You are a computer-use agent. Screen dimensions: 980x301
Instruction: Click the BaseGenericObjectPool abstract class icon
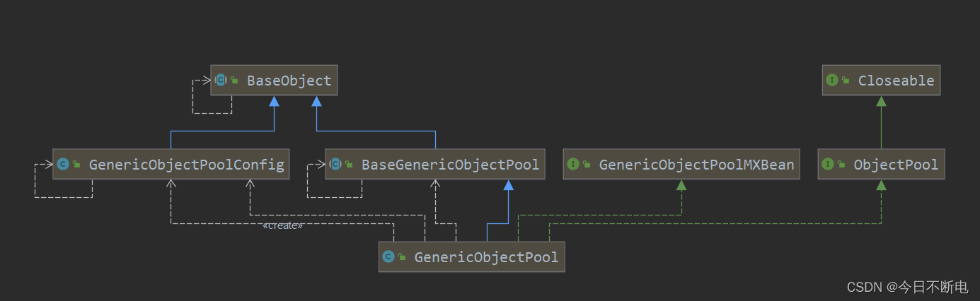[x=335, y=165]
